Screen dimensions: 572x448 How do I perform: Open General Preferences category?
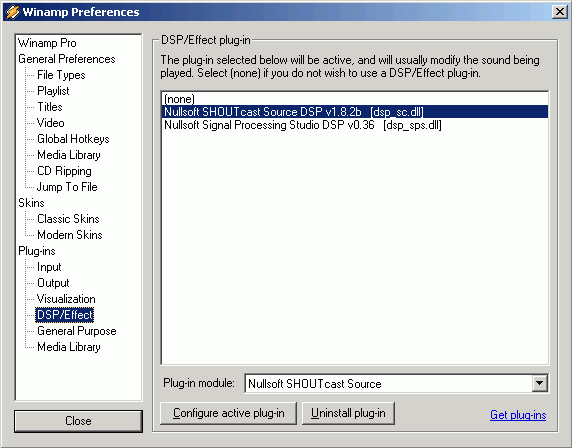pyautogui.click(x=67, y=59)
